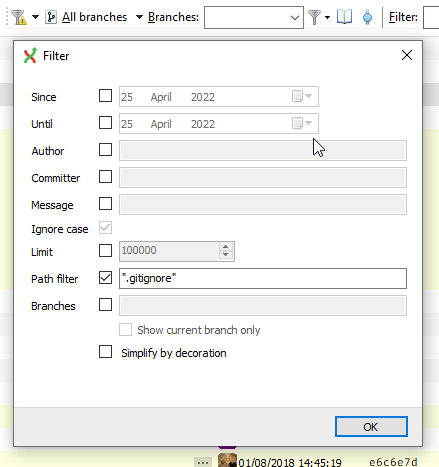
Task: Enable the Author filter checkbox
Action: click(x=105, y=150)
